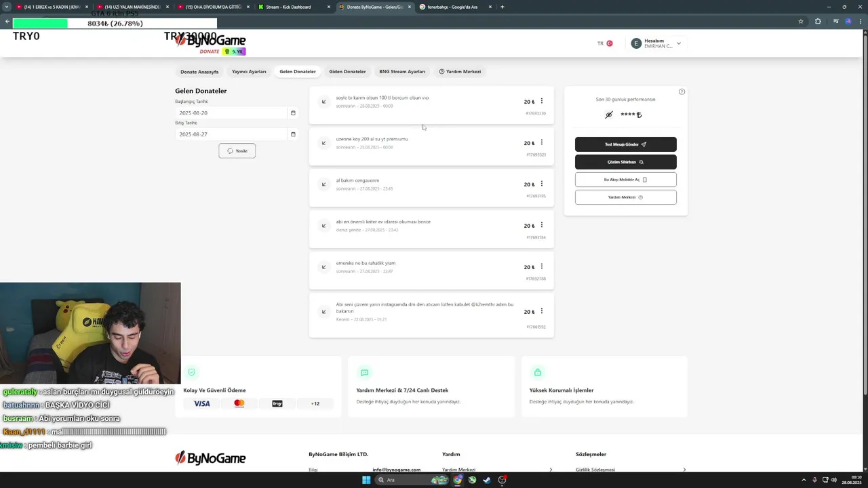
Task: Switch to the Giden Donateler tab
Action: 347,71
